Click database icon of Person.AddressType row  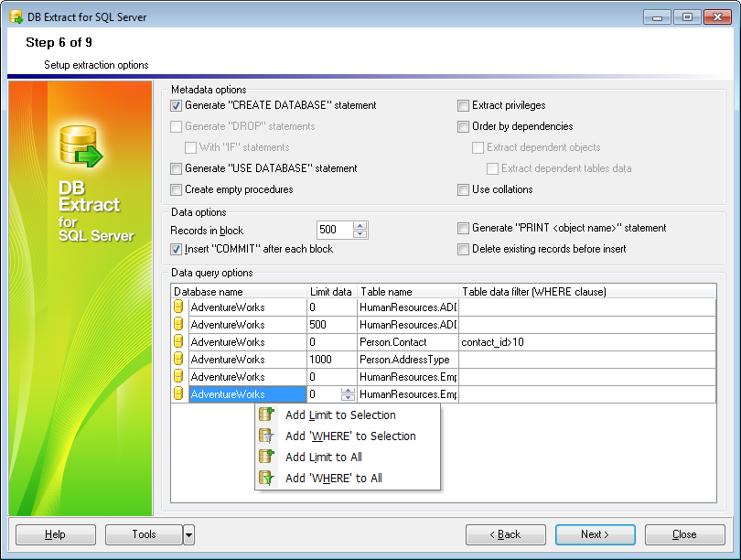(179, 360)
